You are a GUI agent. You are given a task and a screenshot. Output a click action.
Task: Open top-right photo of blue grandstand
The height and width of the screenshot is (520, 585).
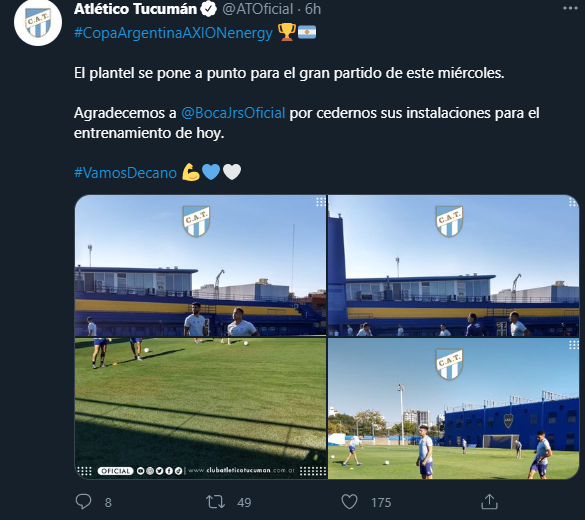pos(453,266)
